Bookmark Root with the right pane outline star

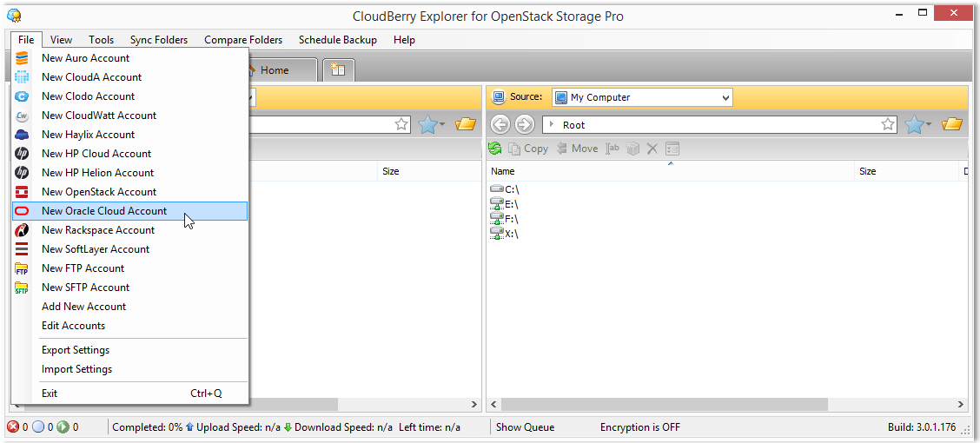[x=888, y=125]
